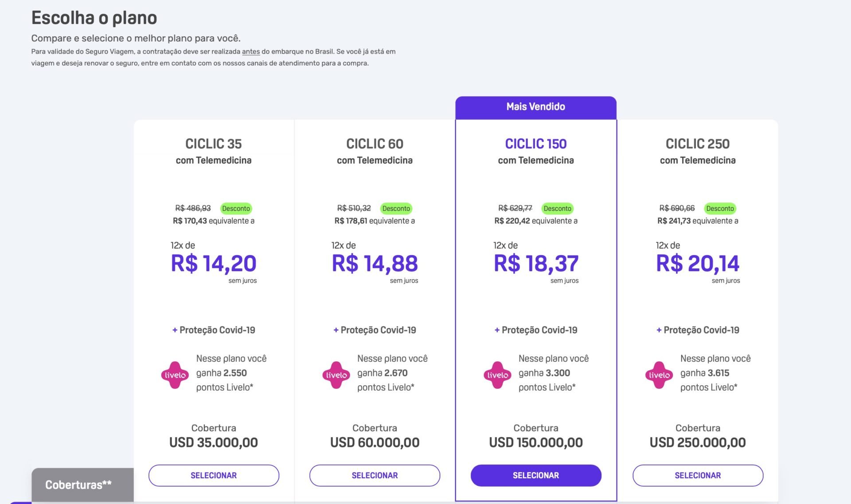Click the Livelo logo in CICLIC 250 plan
This screenshot has width=851, height=504.
click(x=659, y=375)
